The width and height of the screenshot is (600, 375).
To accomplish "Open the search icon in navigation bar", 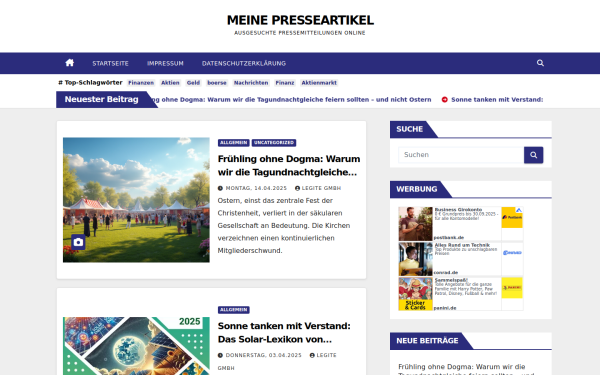I will point(540,63).
